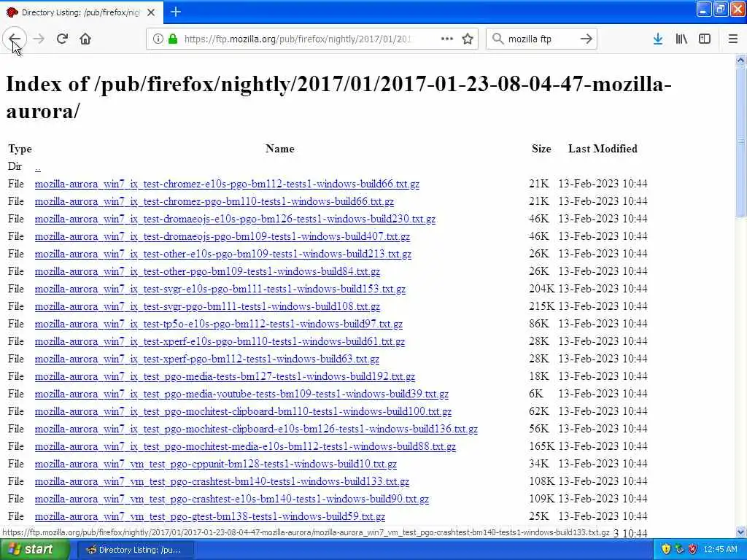This screenshot has height=560, width=747.
Task: Open the Firefox hamburger menu
Action: [x=733, y=39]
